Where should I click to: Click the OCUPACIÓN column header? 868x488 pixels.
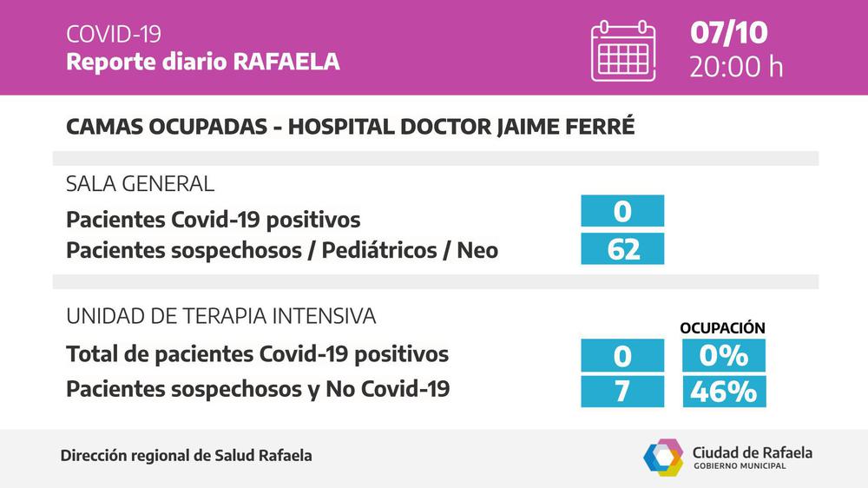(x=722, y=328)
